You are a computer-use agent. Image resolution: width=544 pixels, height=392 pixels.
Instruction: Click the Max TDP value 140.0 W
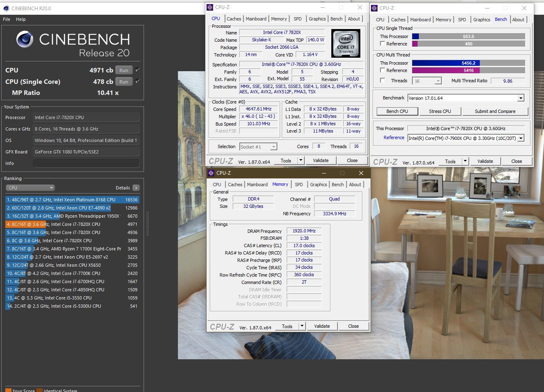[x=316, y=40]
